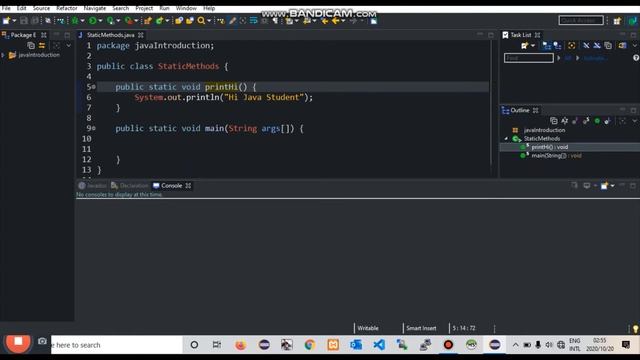Screen dimensions: 640x360
Task: Collapse the printHi method on line 5
Action: coord(94,87)
